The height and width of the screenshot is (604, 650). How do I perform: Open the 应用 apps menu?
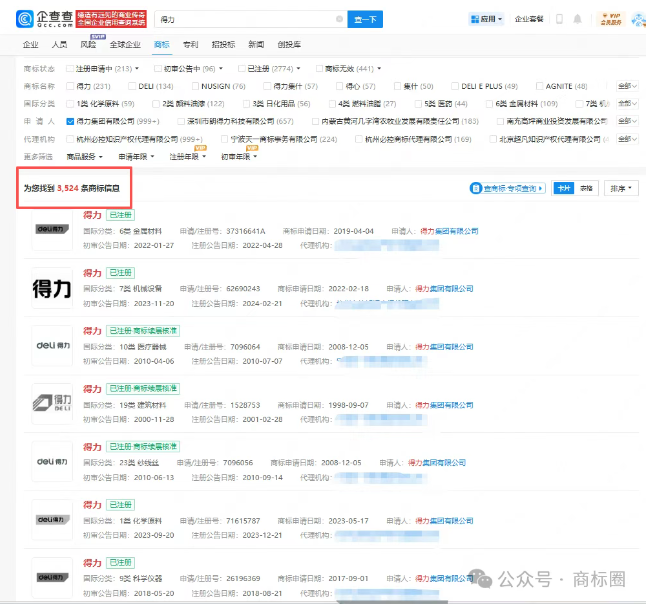pos(485,19)
